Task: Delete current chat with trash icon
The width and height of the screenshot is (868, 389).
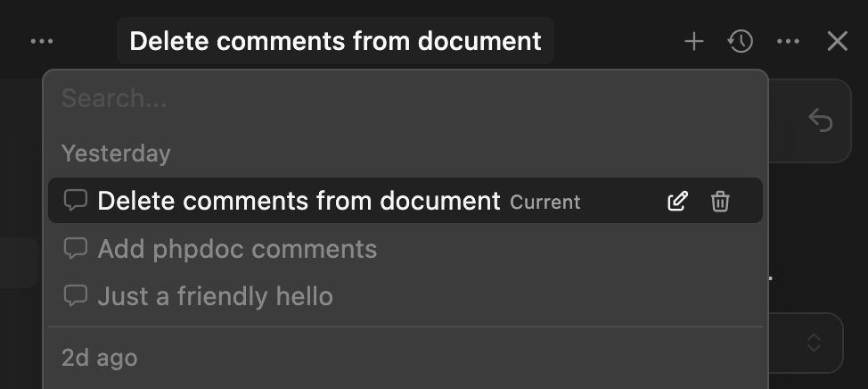Action: point(720,202)
